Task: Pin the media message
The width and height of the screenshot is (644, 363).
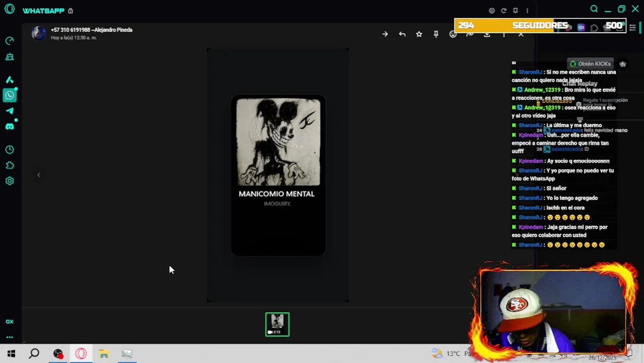Action: 436,34
